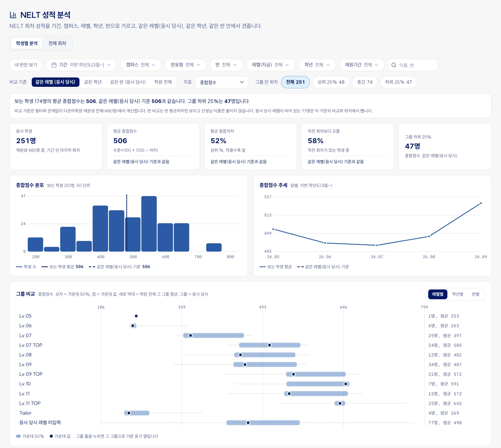Open the Lv.07 TOP group row
Screen dimensions: 501x448
click(250, 345)
